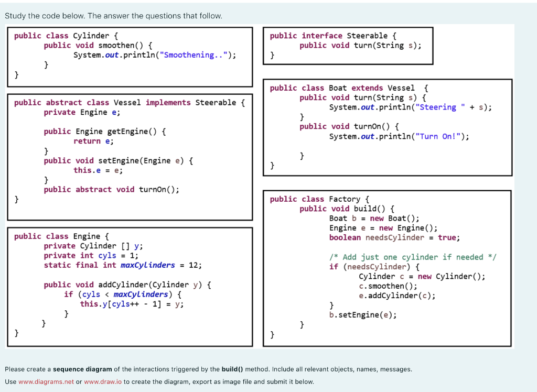The width and height of the screenshot is (537, 392).
Task: Click the setEngine method in Vessel
Action: [x=119, y=160]
